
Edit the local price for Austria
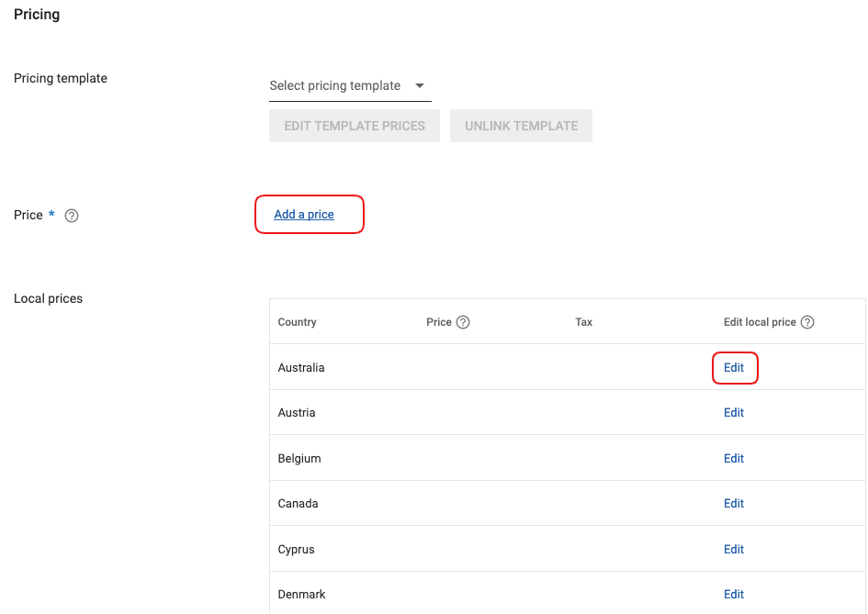point(734,413)
